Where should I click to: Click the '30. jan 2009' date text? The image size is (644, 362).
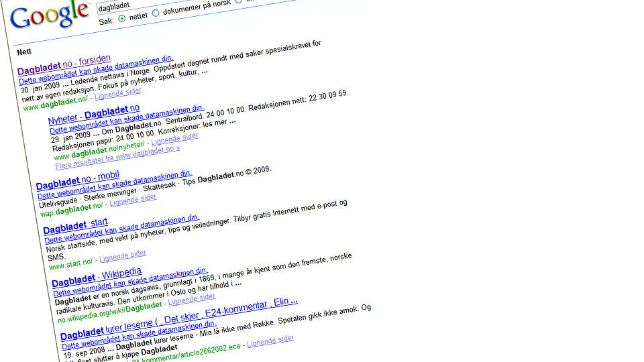point(40,87)
